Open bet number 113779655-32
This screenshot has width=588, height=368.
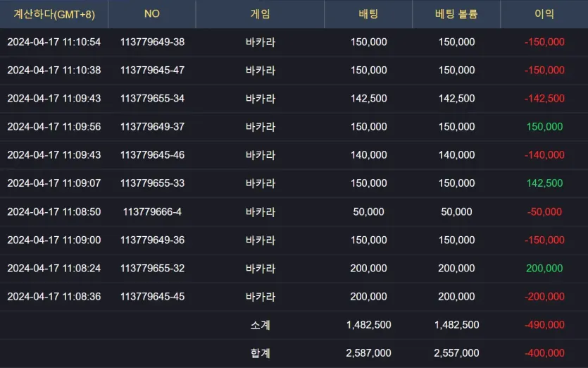(x=152, y=268)
